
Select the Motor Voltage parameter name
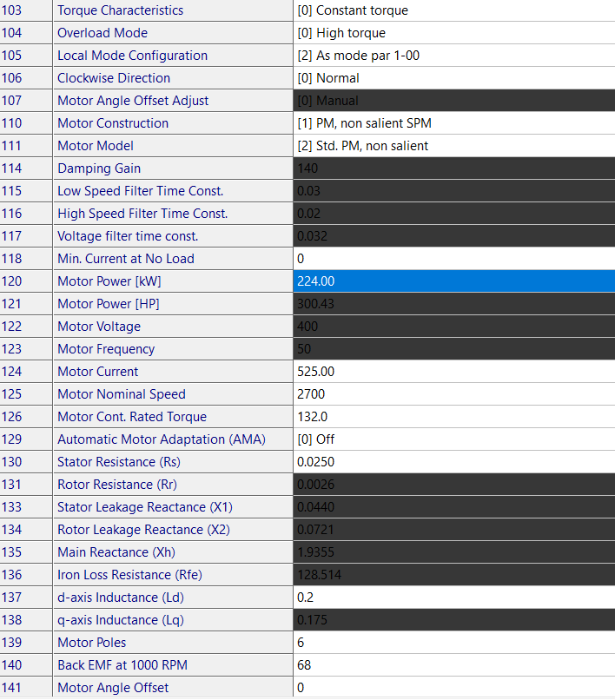pos(99,327)
